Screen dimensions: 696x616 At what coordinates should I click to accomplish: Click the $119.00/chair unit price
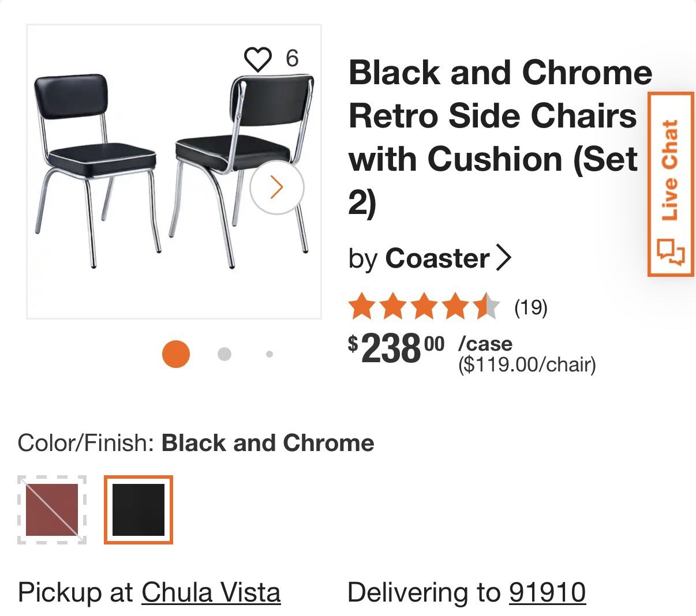point(527,365)
